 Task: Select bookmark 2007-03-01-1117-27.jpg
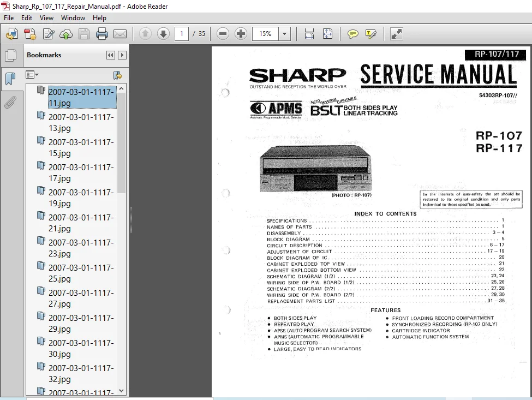[x=81, y=298]
